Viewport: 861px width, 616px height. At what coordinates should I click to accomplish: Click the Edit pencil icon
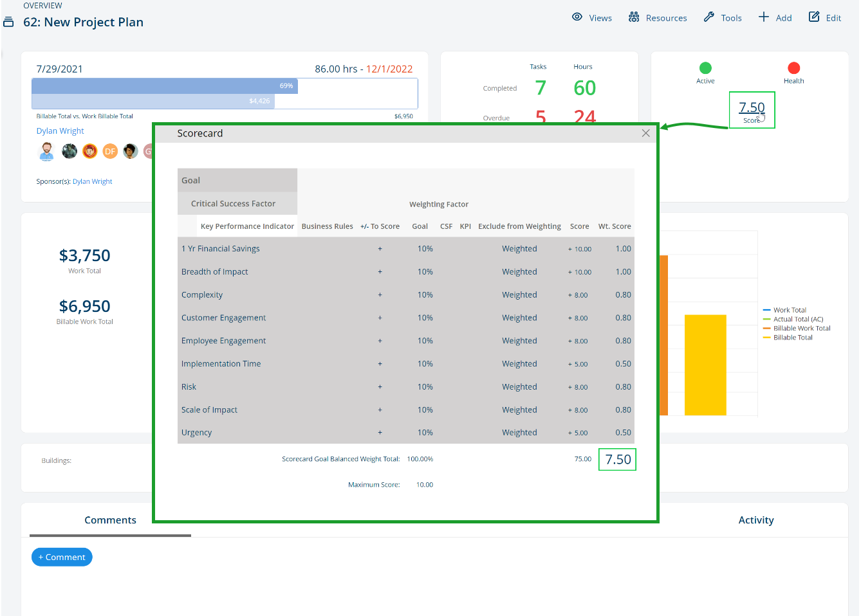coord(812,17)
